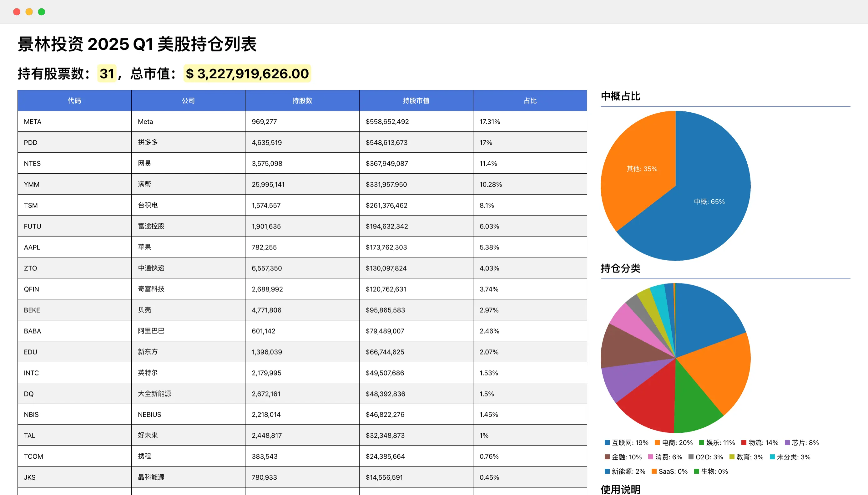
Task: Click the YMM ticker cell
Action: tap(74, 184)
